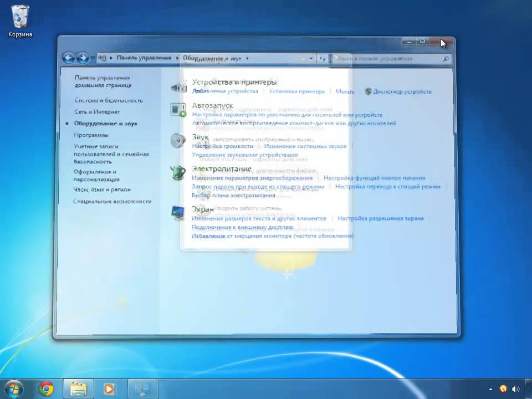Screen dimensions: 532x399
Task: Open the Автозапуск heading
Action: click(212, 105)
